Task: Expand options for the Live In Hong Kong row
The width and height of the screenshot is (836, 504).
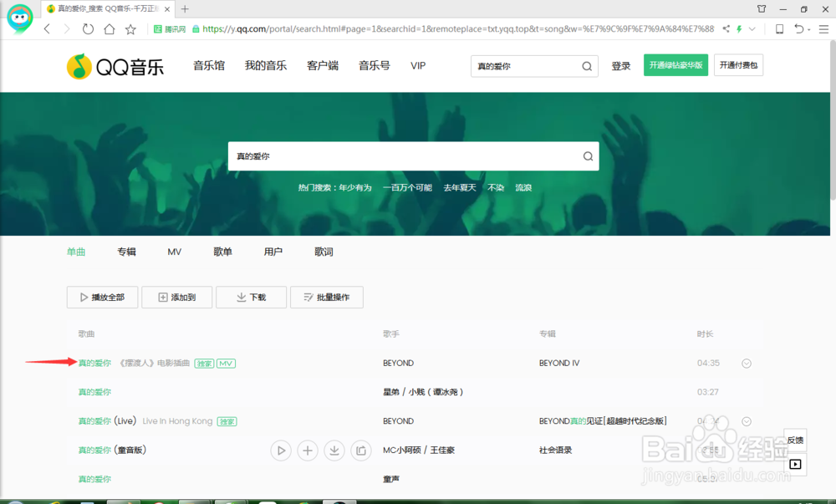Action: 747,421
